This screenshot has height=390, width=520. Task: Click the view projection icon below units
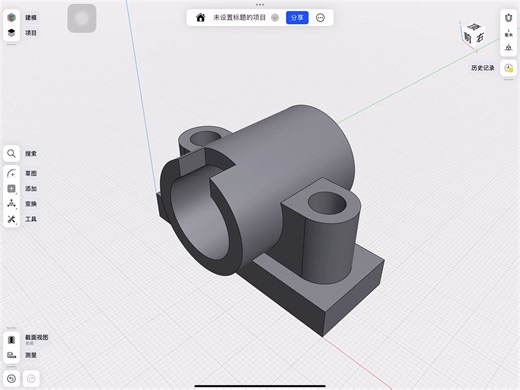508,48
